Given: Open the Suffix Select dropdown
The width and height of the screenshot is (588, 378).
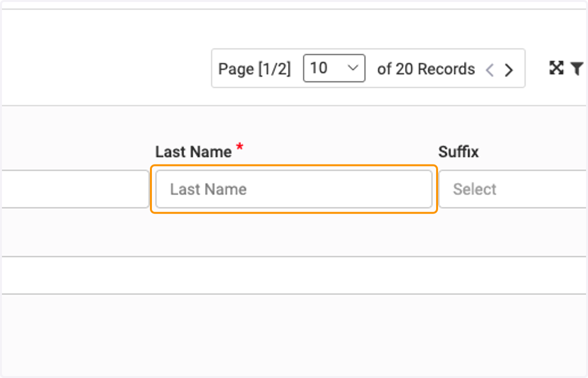Looking at the screenshot, I should click(x=513, y=189).
